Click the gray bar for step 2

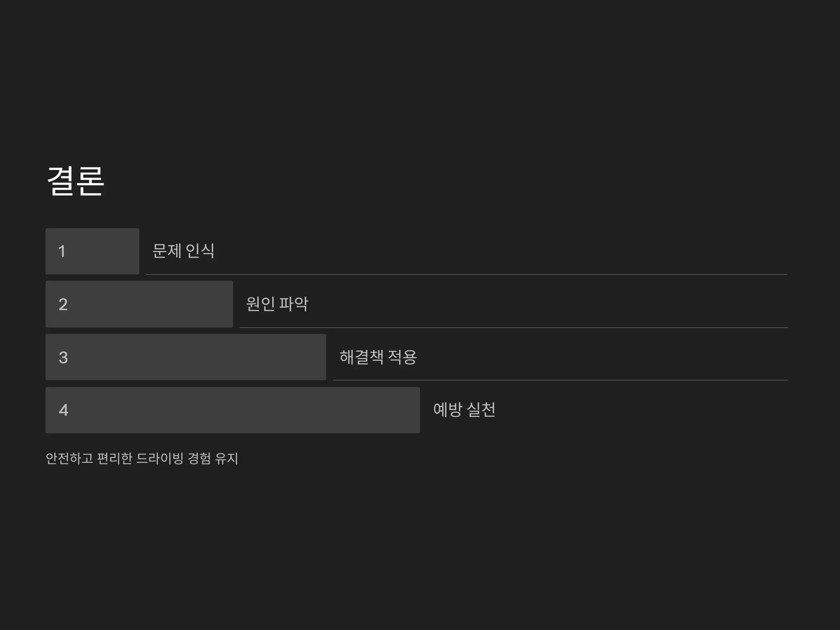(139, 304)
